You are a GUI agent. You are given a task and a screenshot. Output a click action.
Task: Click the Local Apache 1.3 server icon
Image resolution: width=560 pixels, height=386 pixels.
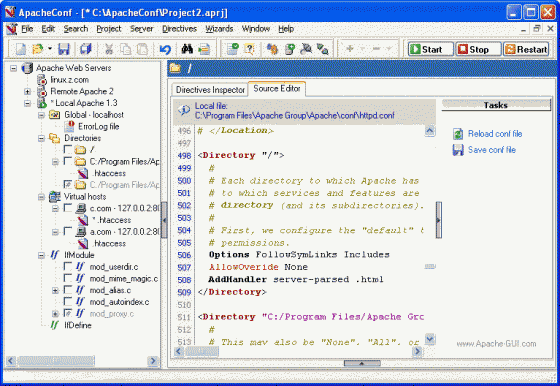pos(42,103)
